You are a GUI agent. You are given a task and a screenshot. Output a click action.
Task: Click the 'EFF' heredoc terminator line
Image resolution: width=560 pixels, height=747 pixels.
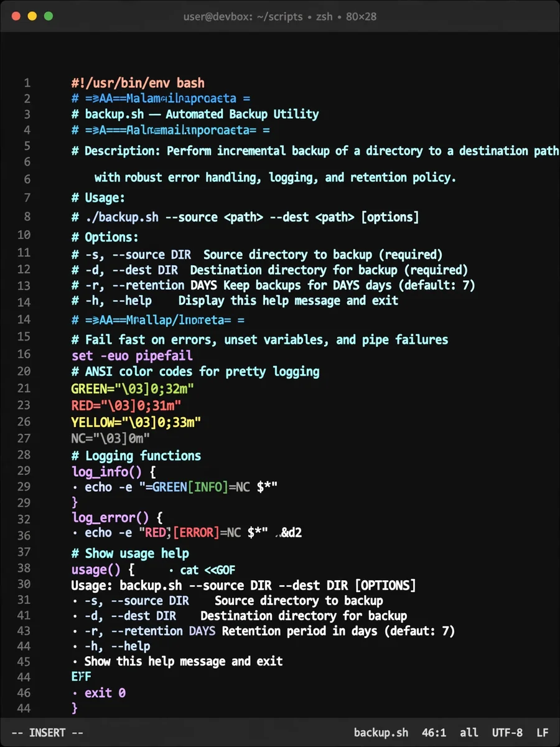82,677
